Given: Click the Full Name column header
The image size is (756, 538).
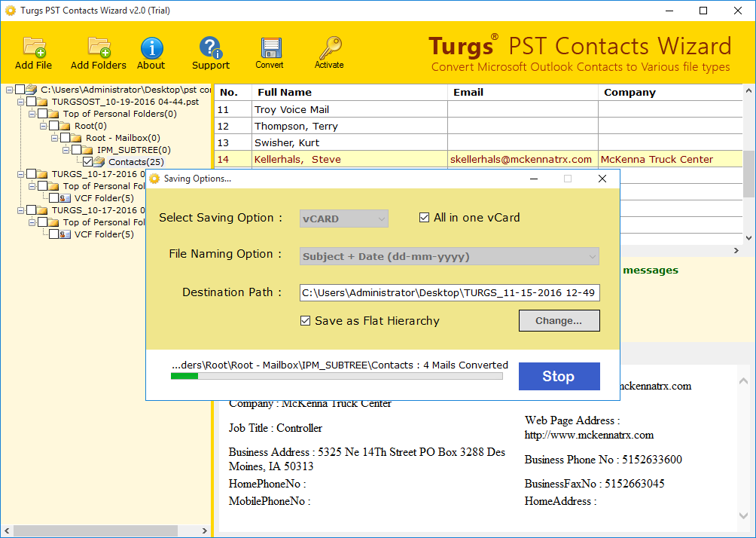Looking at the screenshot, I should point(349,92).
